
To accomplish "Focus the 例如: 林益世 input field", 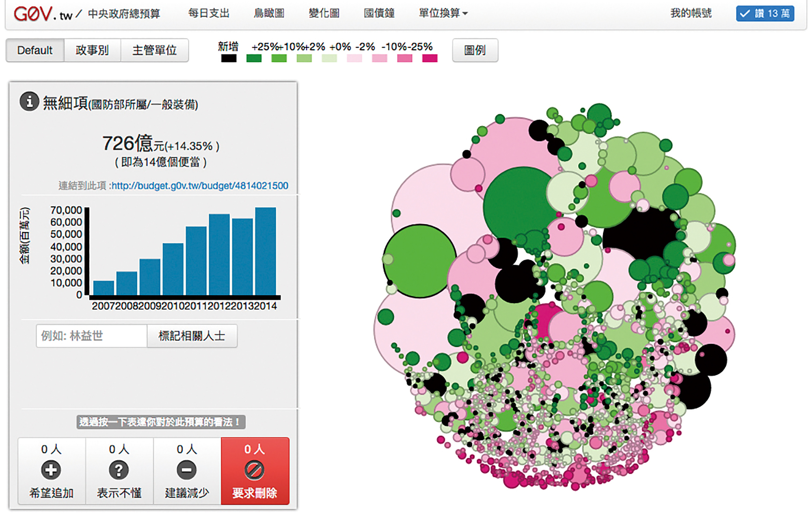I will [92, 336].
